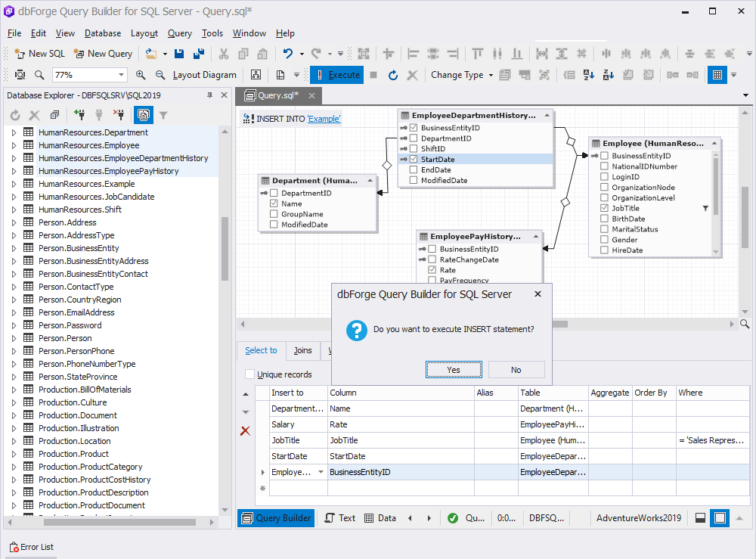The image size is (756, 559).
Task: Click the Zoom In magnifier icon
Action: pyautogui.click(x=141, y=75)
